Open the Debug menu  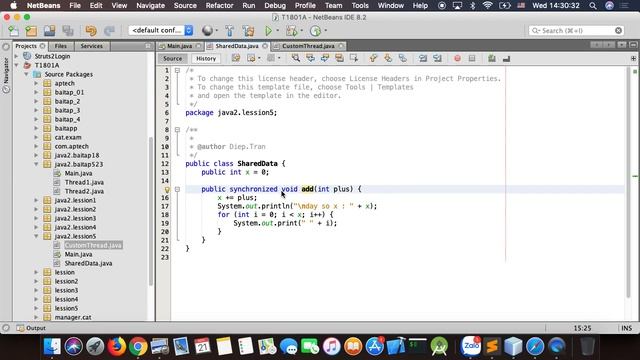pyautogui.click(x=275, y=6)
